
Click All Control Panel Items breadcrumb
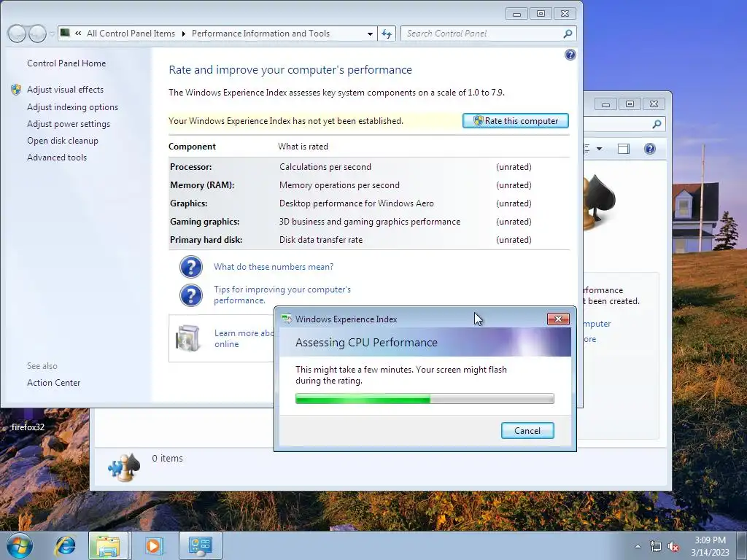click(131, 34)
